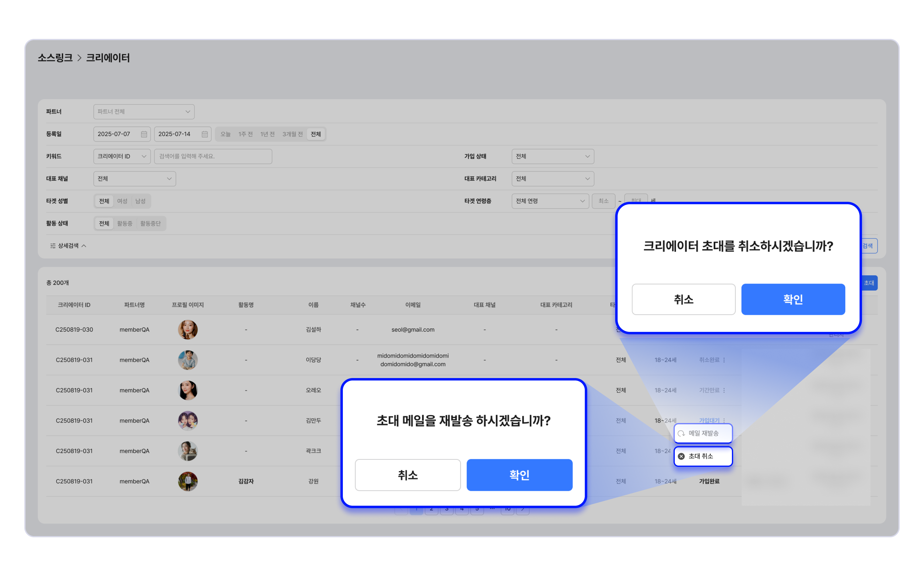Click the long midomidomi email address cell

tap(413, 360)
